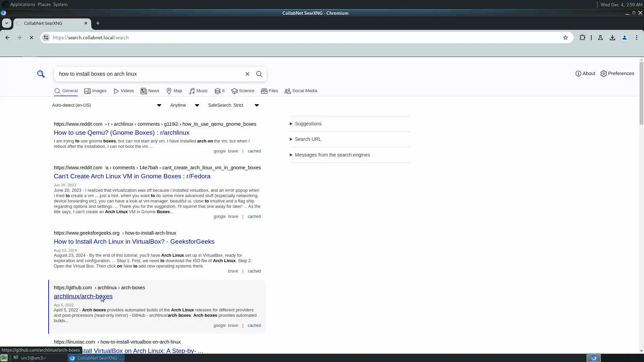Open the SafeSearch Strict dropdown

[x=233, y=105]
